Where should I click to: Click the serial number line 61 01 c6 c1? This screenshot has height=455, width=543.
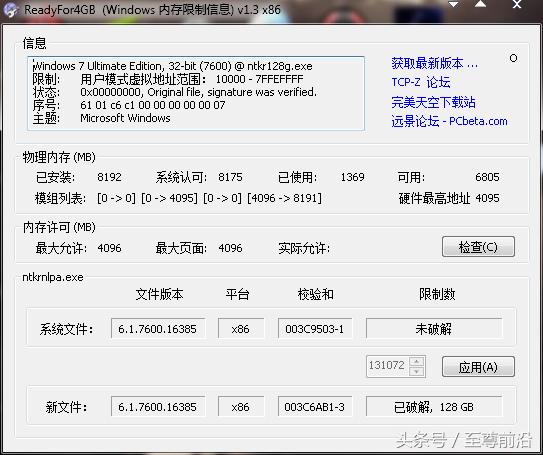pyautogui.click(x=153, y=105)
